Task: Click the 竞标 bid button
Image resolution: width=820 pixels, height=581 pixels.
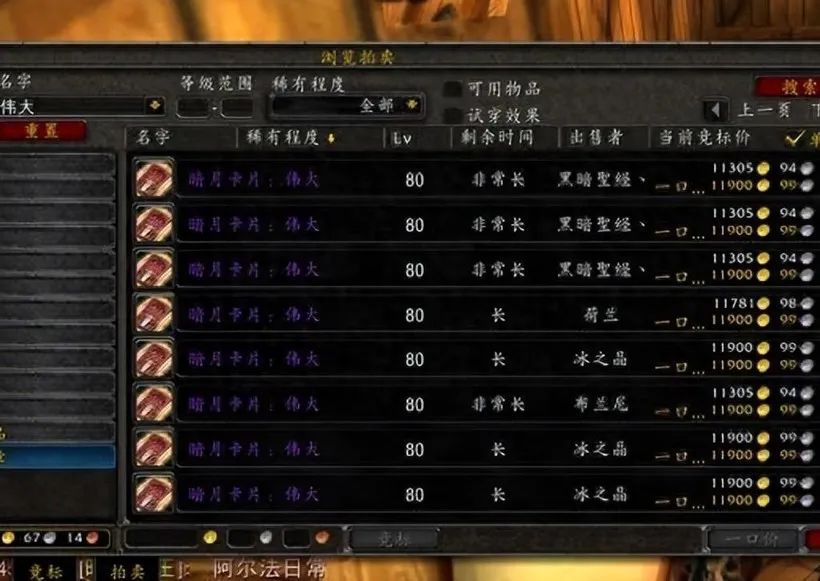Action: (393, 539)
